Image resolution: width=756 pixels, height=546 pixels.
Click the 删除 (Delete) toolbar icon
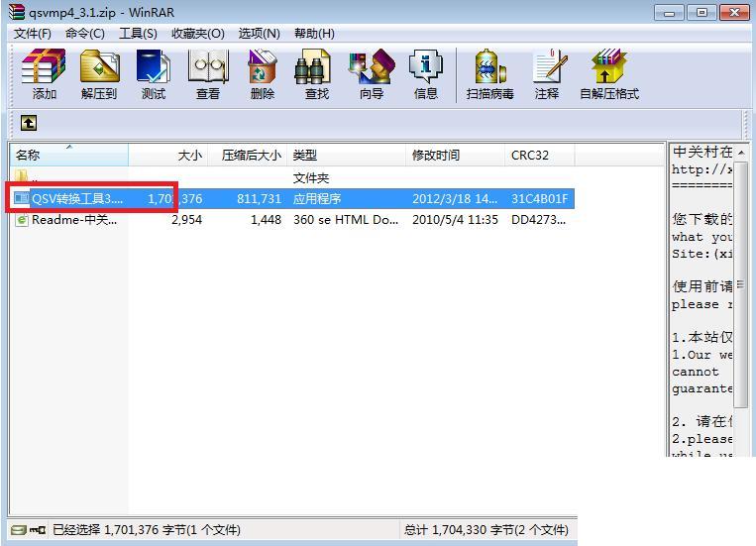tap(263, 74)
